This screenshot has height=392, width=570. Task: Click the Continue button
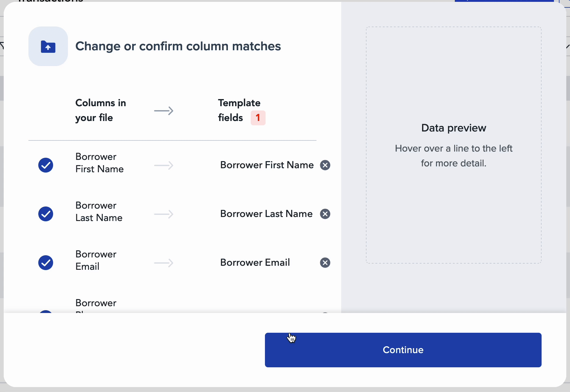point(403,350)
